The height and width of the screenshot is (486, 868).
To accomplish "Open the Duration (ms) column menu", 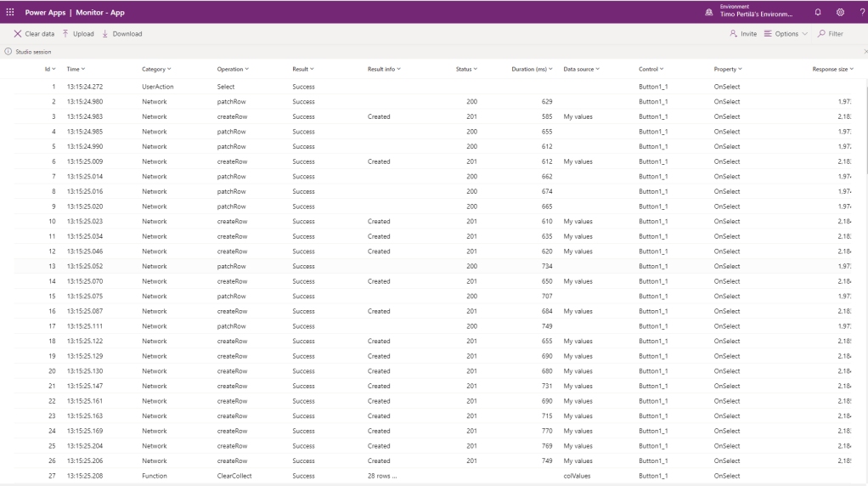I will click(533, 69).
